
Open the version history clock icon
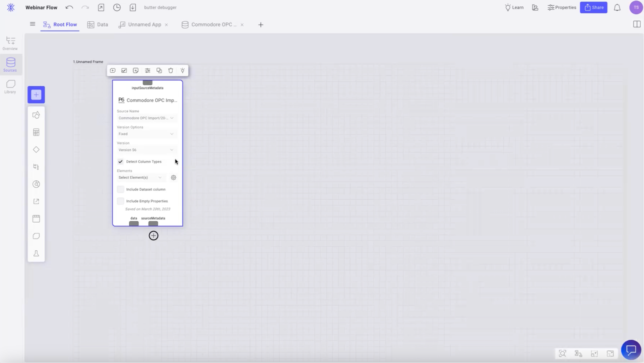click(x=117, y=7)
